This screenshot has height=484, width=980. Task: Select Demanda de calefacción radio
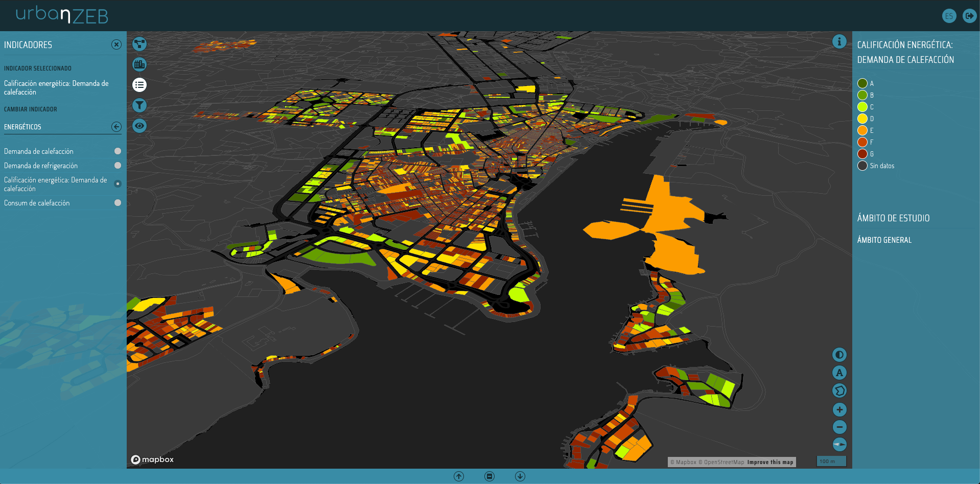[118, 151]
